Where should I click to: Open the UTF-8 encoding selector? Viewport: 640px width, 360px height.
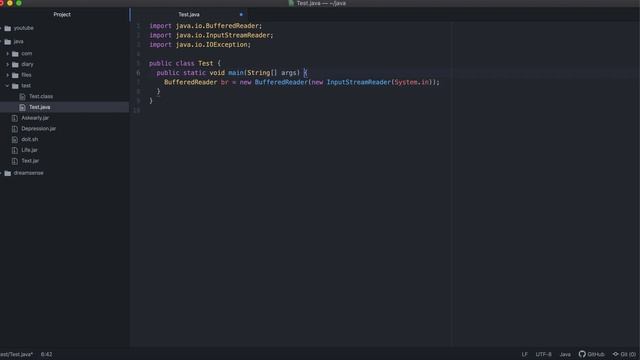(x=543, y=354)
